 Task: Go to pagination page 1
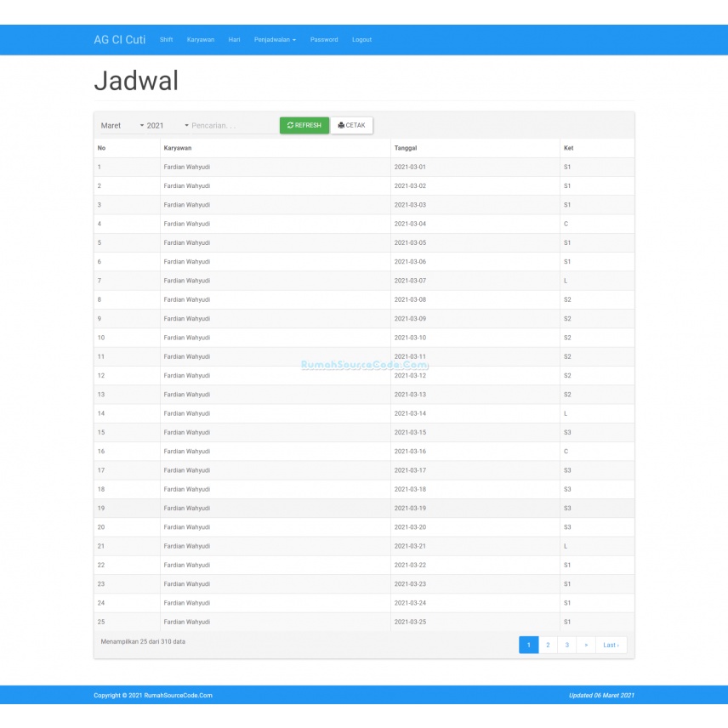(x=528, y=645)
